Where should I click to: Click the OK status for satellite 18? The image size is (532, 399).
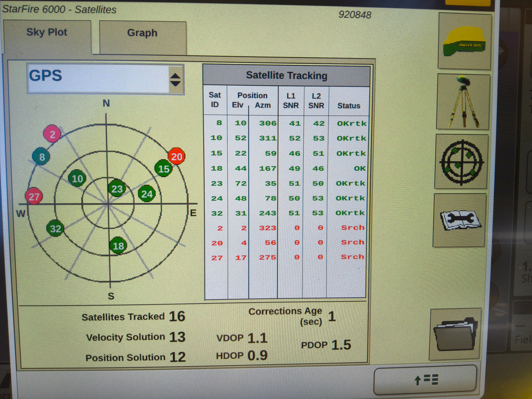[x=360, y=169]
